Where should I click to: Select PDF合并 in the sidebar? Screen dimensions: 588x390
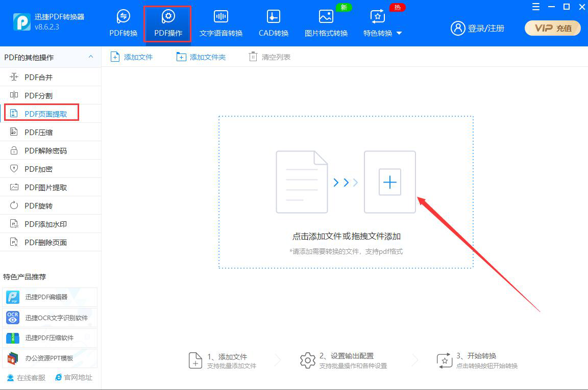[51, 77]
